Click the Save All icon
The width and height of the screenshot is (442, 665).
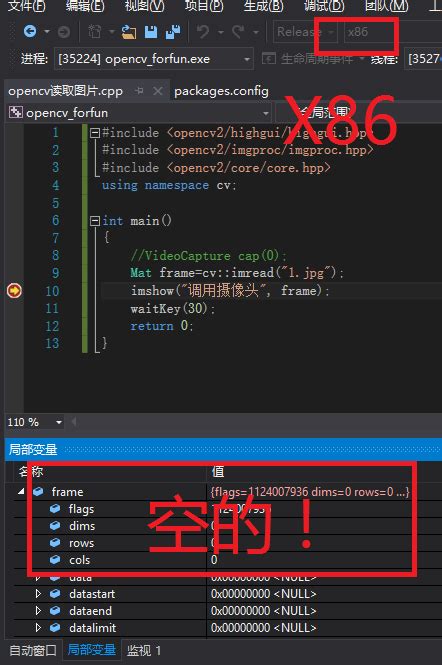[173, 32]
